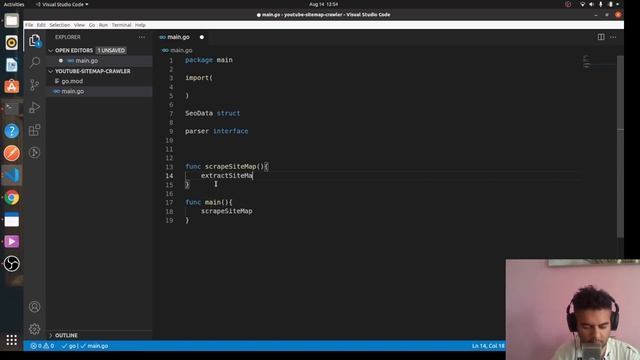The image size is (640, 360).
Task: Click 'SeoData struct' on line 7
Action: pos(213,113)
